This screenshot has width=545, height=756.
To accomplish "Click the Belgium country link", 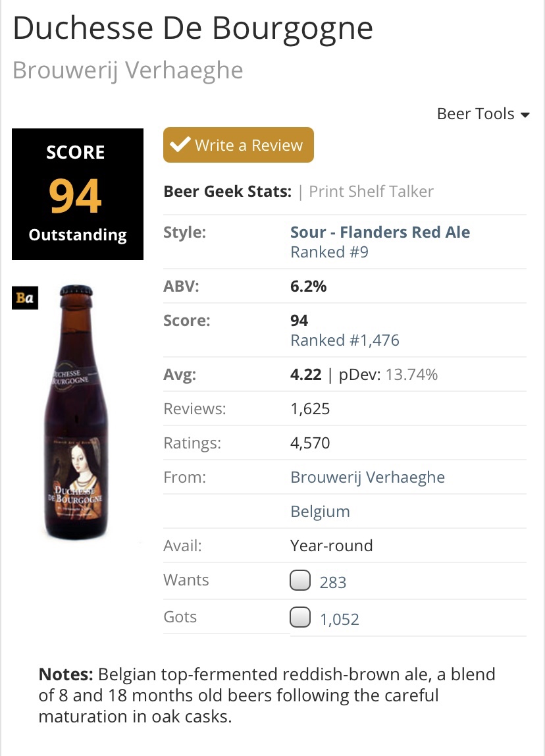I will (x=320, y=512).
